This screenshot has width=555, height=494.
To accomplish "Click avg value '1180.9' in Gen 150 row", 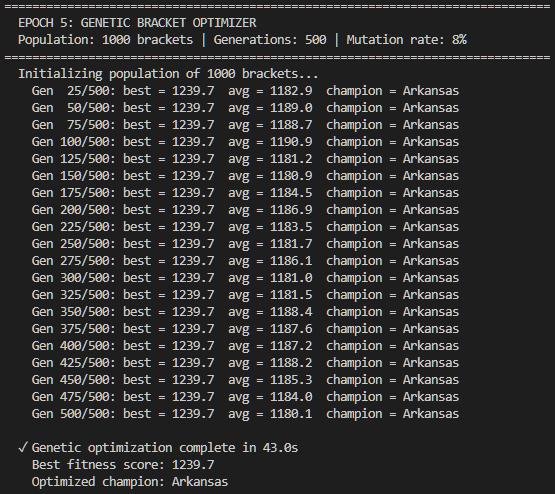I will point(291,176).
